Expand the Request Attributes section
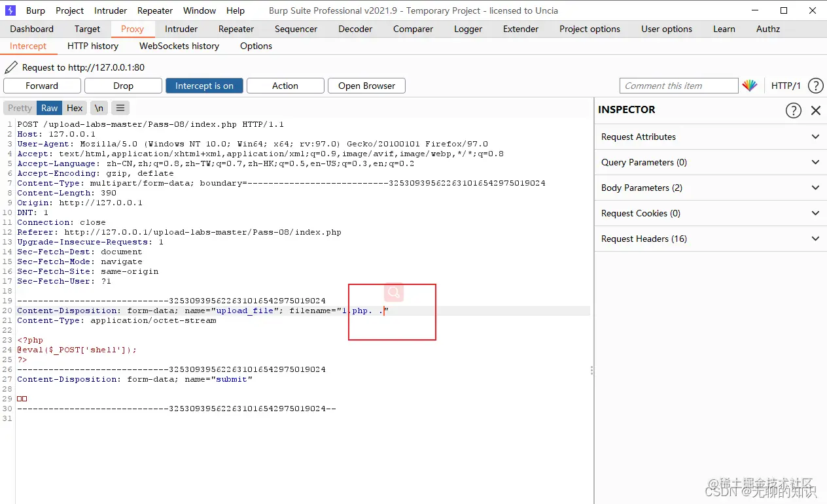This screenshot has width=827, height=504. (x=711, y=137)
